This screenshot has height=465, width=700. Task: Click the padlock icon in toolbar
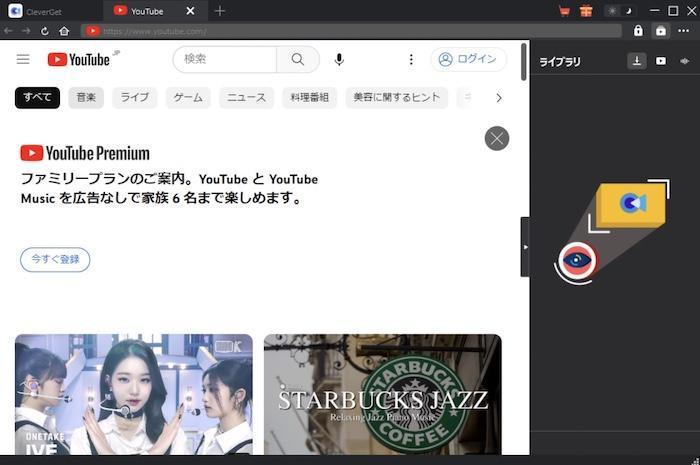638,31
